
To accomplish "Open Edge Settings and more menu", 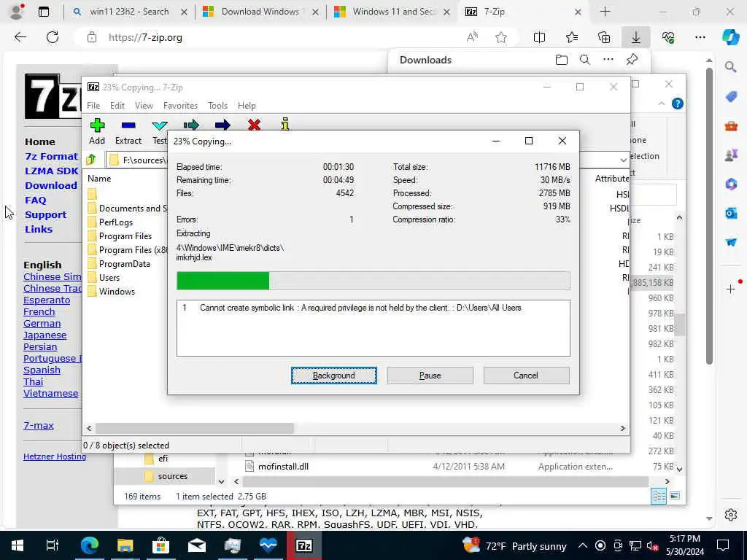I will point(700,37).
